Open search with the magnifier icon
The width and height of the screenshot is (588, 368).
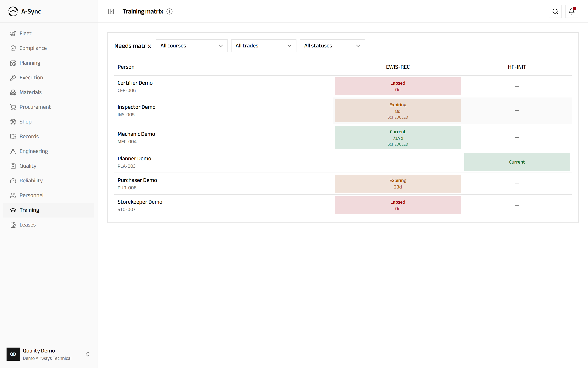click(555, 11)
